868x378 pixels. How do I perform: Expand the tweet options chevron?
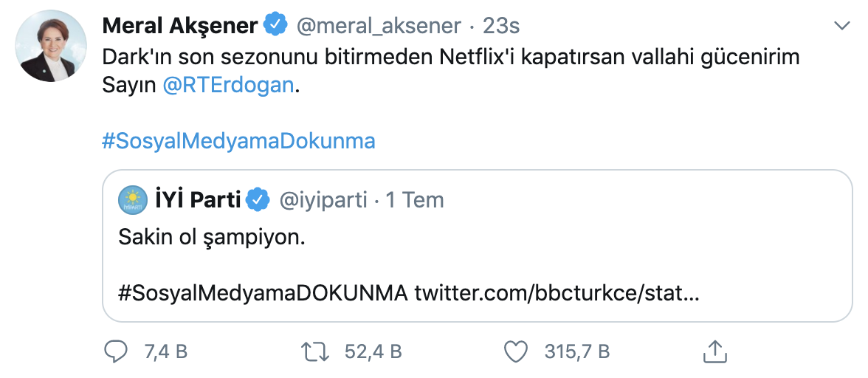[x=841, y=26]
